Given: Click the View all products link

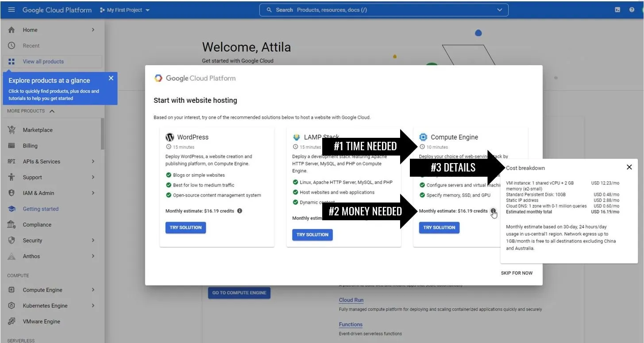Looking at the screenshot, I should click(43, 62).
